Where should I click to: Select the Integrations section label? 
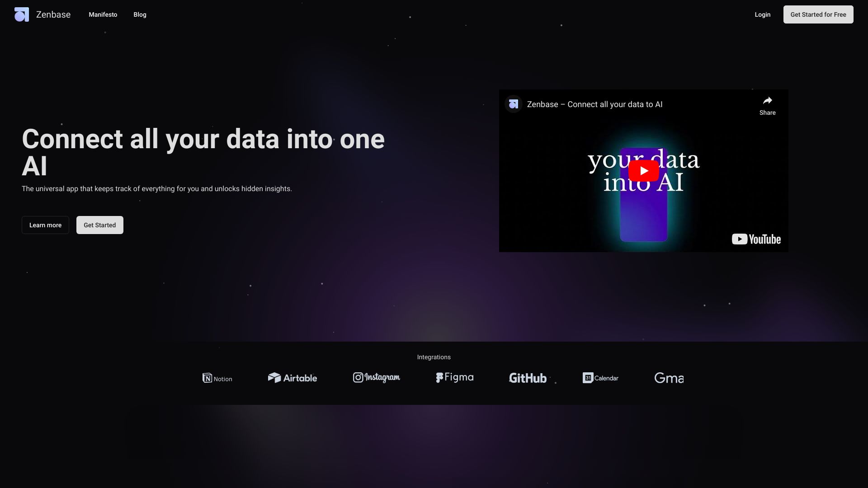pos(434,357)
